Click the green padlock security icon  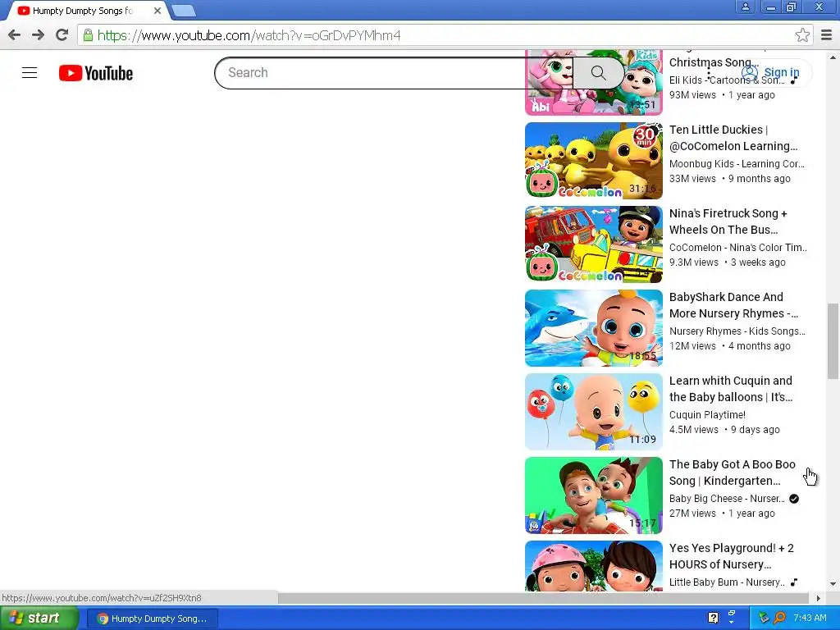88,35
